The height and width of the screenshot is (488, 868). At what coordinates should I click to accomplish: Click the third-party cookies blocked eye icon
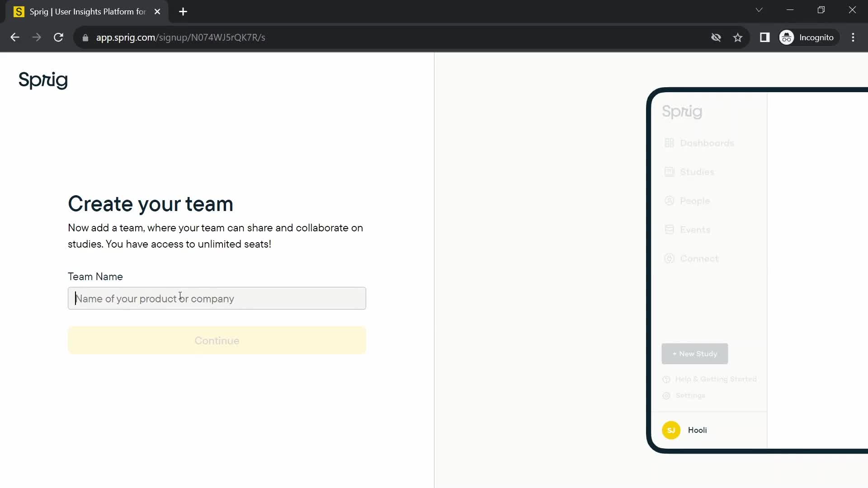(716, 38)
